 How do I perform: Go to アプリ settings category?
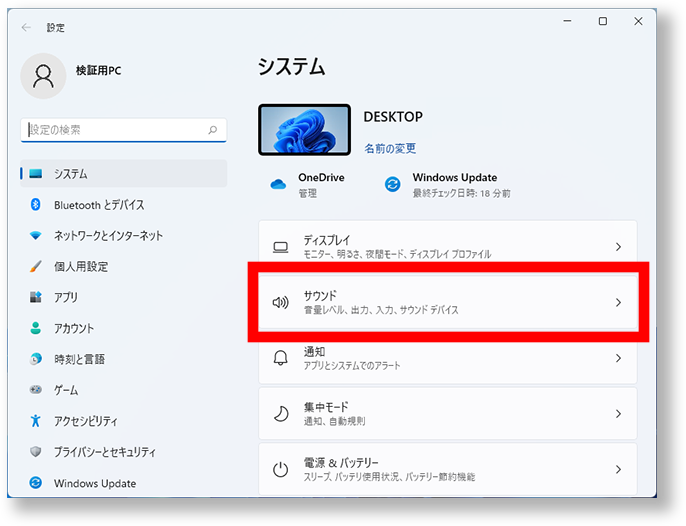124,297
